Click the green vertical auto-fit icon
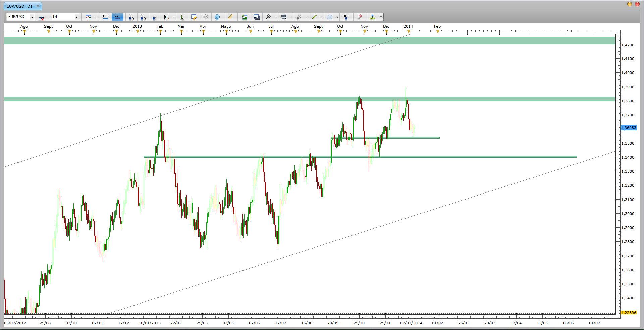 tap(182, 17)
